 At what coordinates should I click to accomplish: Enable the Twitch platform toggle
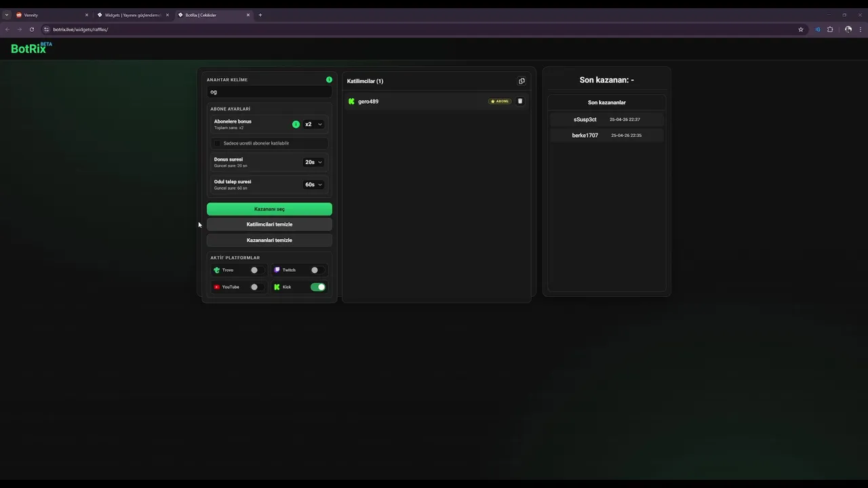(x=317, y=270)
